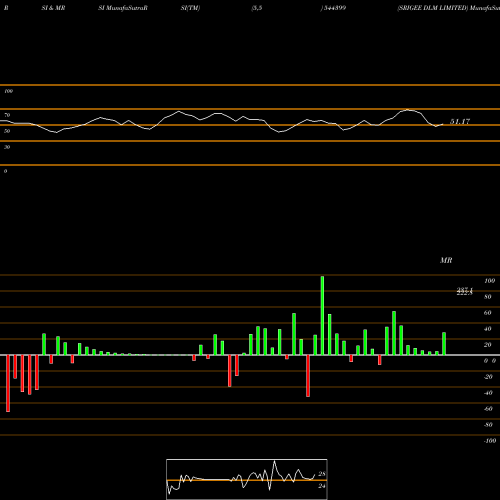The image size is (500, 500).
Task: Click the MR axis label 100 on right
Action: pos(490,281)
